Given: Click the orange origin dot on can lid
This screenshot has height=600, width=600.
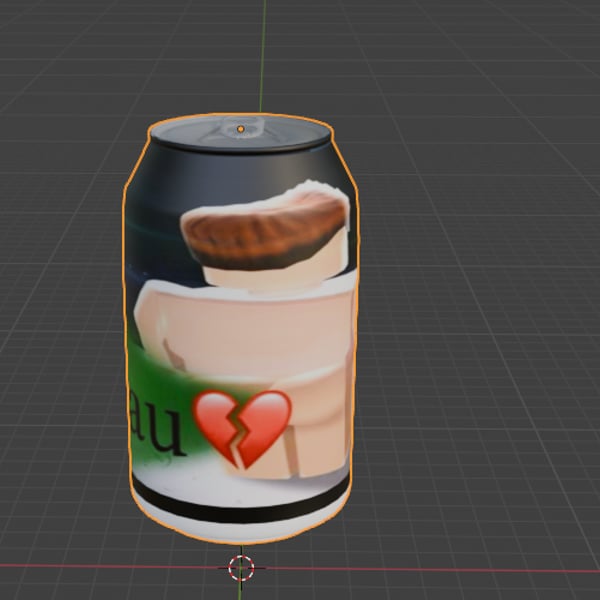Looking at the screenshot, I should pos(240,129).
